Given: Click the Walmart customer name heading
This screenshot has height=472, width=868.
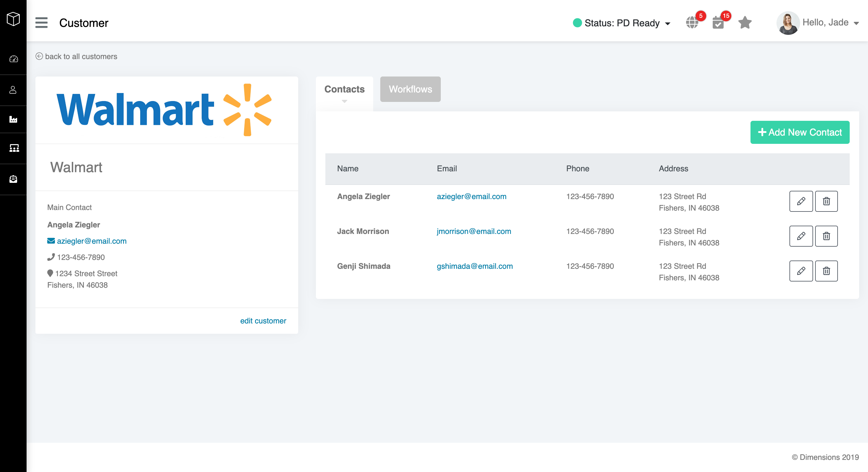Looking at the screenshot, I should [x=76, y=167].
